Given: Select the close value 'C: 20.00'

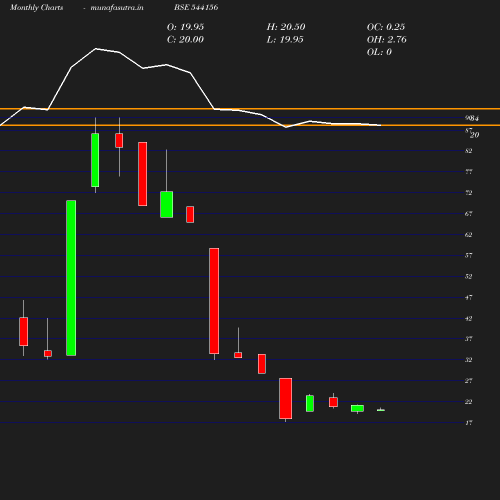Looking at the screenshot, I should [x=185, y=40].
